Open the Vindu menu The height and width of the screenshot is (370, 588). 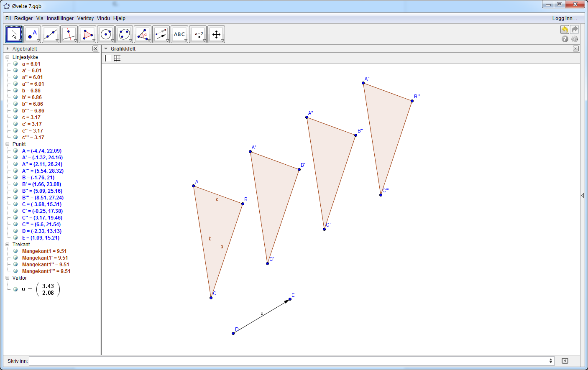pyautogui.click(x=103, y=18)
